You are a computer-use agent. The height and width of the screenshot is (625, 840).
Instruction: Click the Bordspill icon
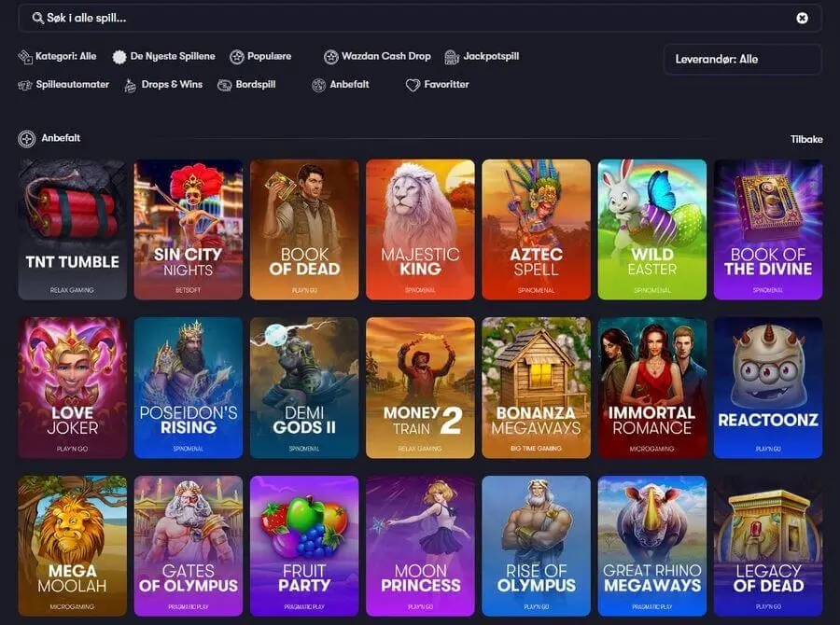[224, 85]
